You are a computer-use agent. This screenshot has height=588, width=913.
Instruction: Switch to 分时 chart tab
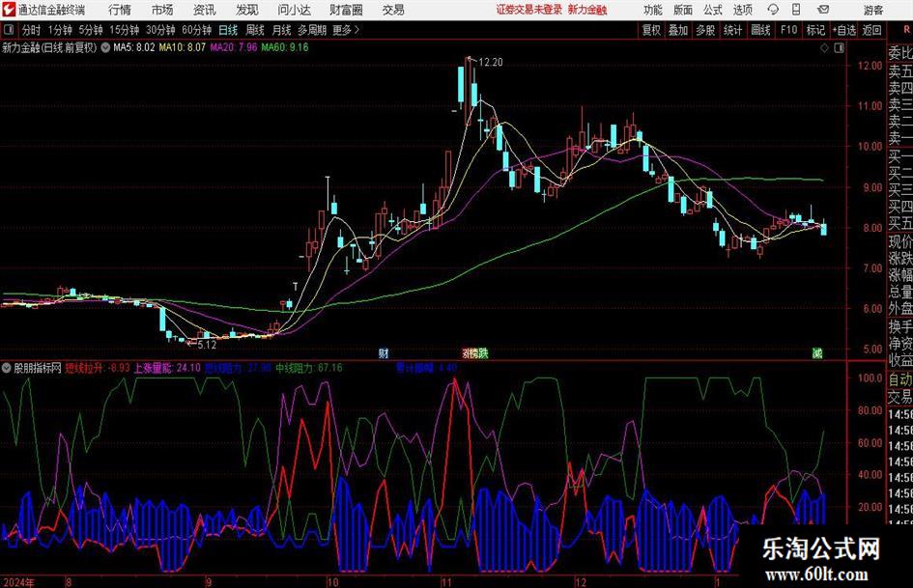click(32, 30)
